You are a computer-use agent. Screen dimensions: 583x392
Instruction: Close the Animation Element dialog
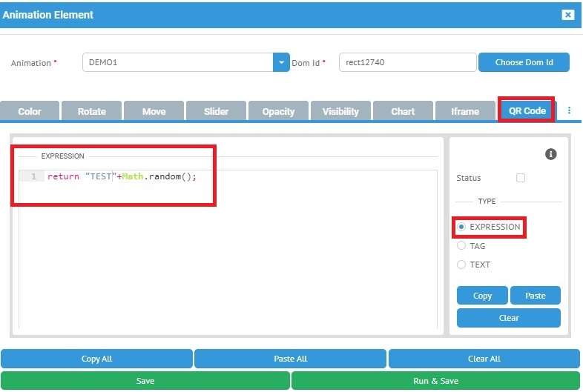(567, 15)
